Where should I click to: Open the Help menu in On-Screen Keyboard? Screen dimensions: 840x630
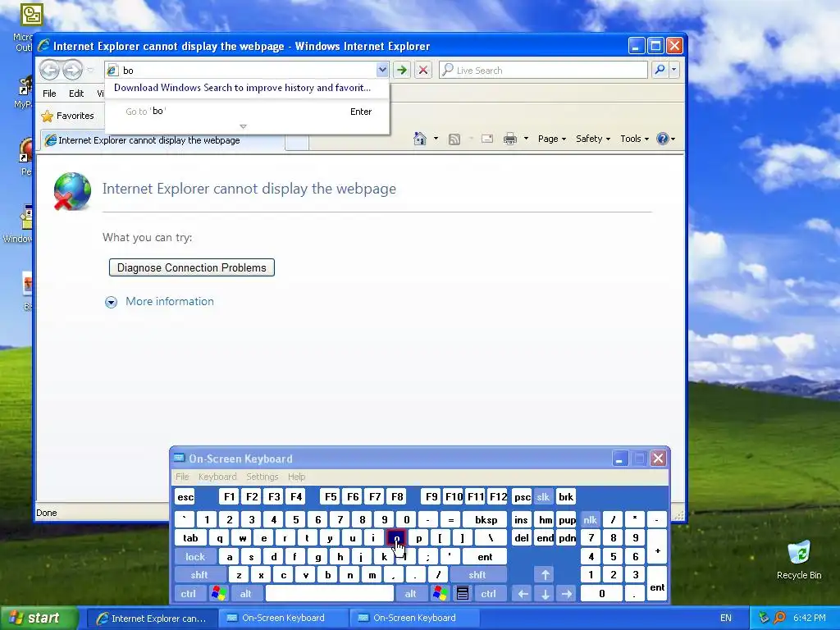(x=296, y=477)
